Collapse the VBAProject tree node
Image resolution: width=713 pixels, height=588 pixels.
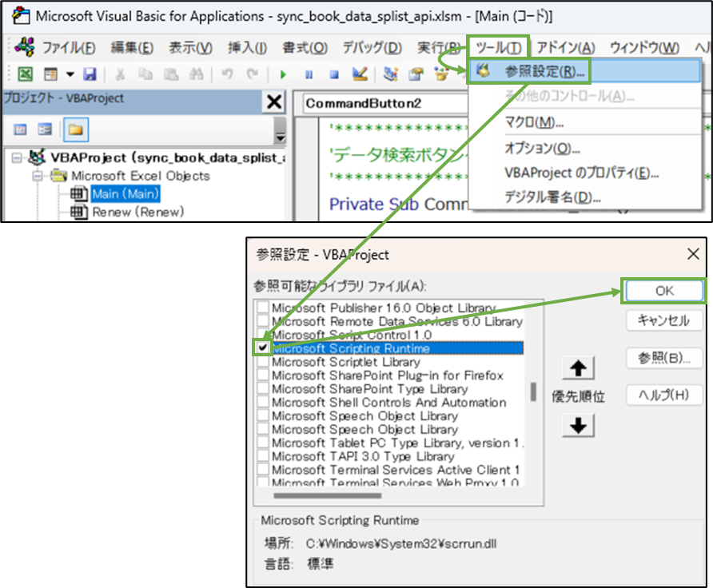[16, 157]
